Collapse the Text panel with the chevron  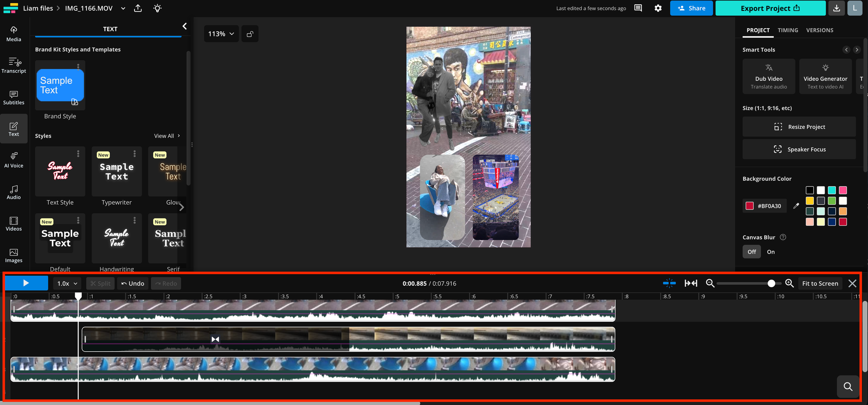coord(184,26)
